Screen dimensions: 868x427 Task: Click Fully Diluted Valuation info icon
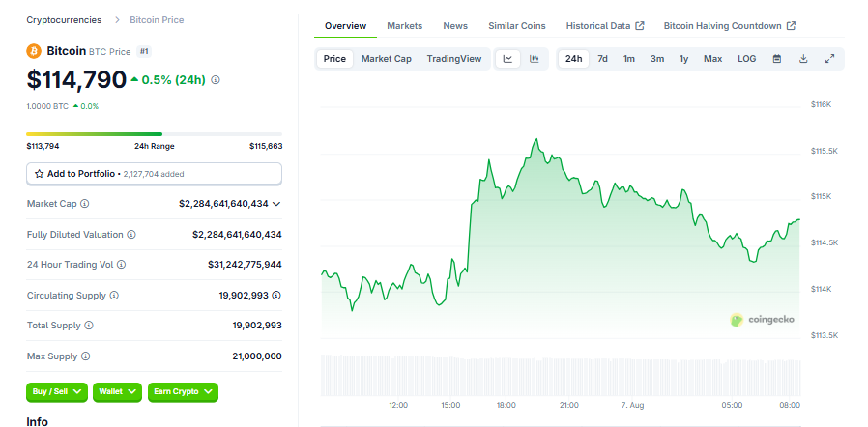click(131, 235)
